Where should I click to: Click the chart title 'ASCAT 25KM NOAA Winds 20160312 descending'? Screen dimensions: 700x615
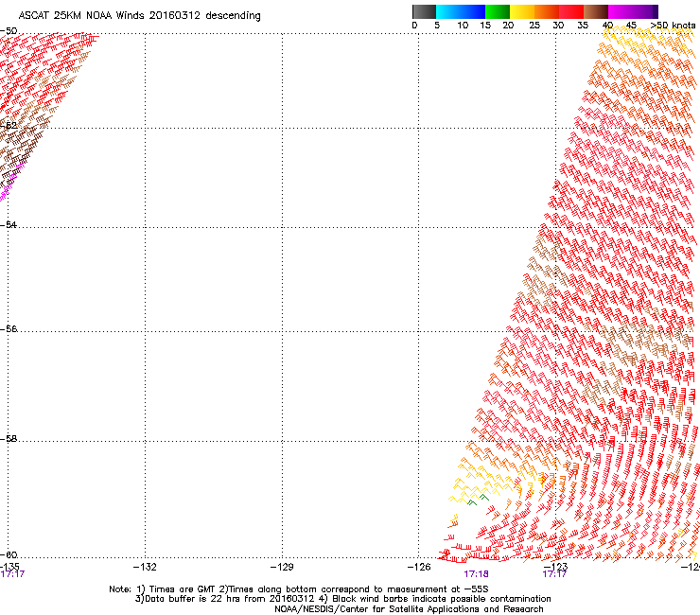tap(139, 15)
